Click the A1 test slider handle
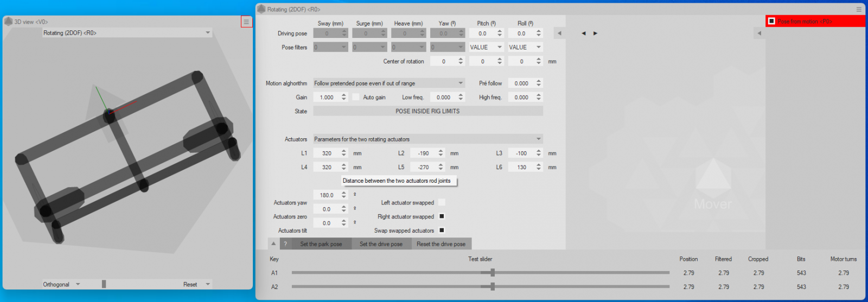 tap(493, 273)
